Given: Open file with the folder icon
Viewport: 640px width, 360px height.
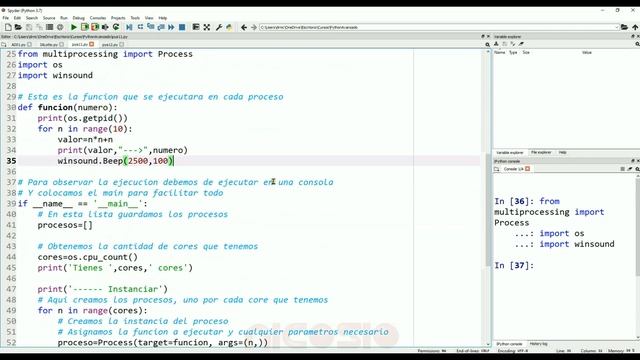Looking at the screenshot, I should coord(18,27).
